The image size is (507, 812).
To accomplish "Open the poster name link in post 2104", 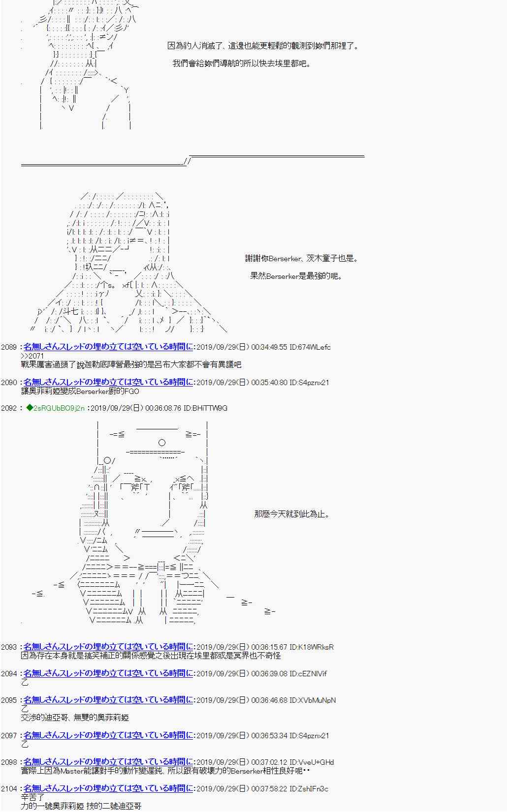I will click(x=108, y=788).
